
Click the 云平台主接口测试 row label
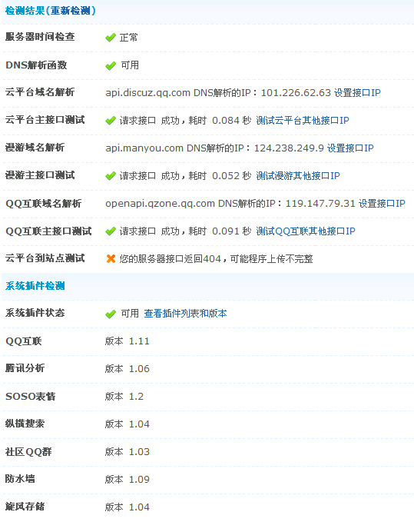[45, 120]
